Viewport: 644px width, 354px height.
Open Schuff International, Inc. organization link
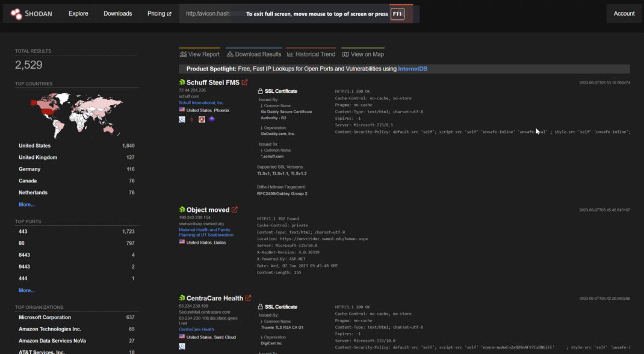(x=201, y=103)
